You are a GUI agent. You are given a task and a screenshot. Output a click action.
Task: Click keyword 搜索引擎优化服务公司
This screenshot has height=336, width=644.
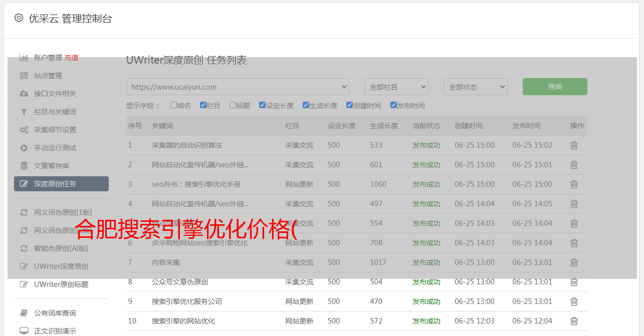(x=187, y=301)
